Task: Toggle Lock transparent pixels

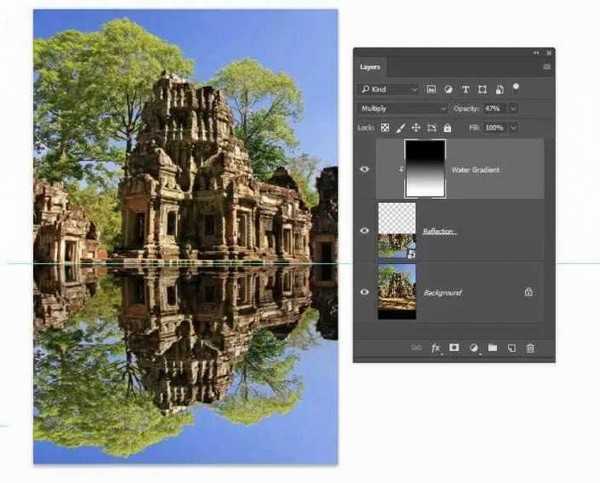Action: [x=385, y=128]
